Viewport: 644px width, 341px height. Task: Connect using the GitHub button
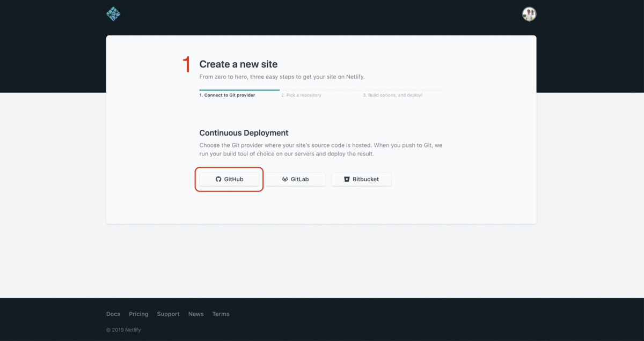[x=229, y=179]
